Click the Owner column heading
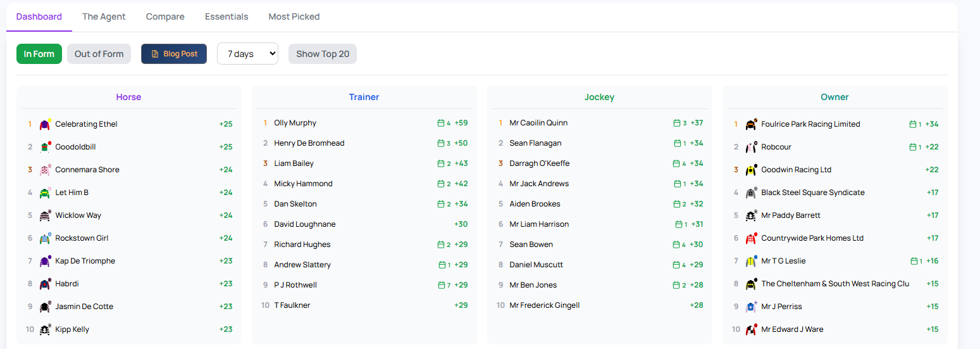Screen dimensions: 980x349 pos(834,97)
